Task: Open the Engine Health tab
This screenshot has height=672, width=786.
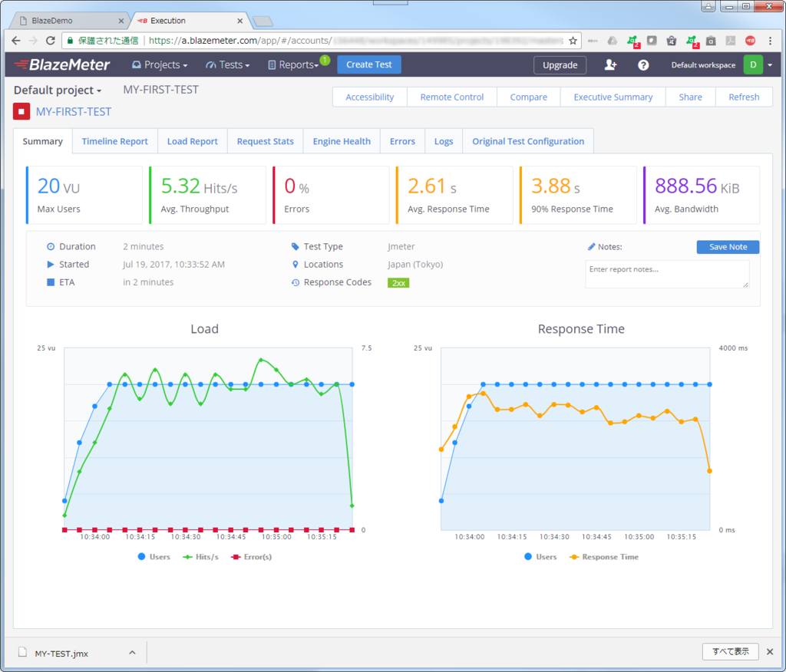Action: [342, 141]
